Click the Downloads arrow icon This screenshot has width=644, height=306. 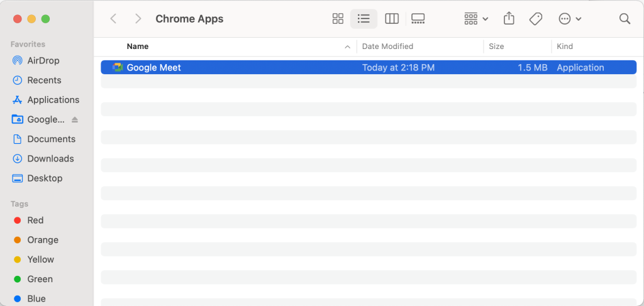coord(17,159)
